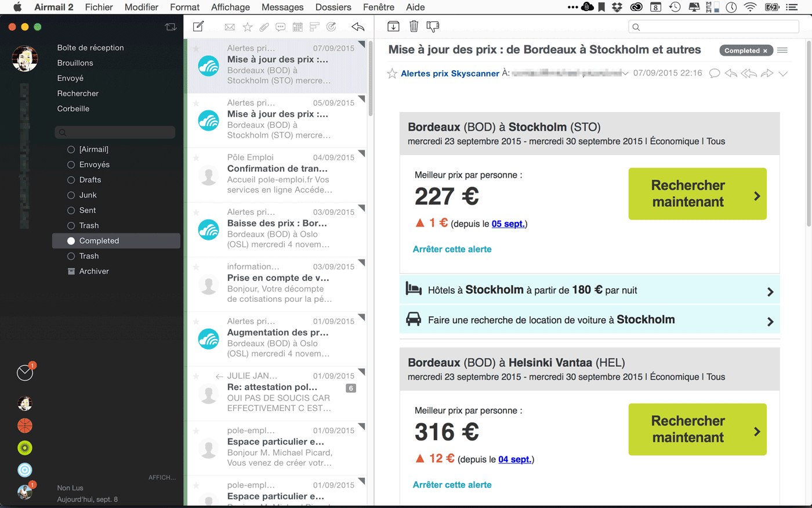Star the open Skyscanner message

tap(392, 73)
